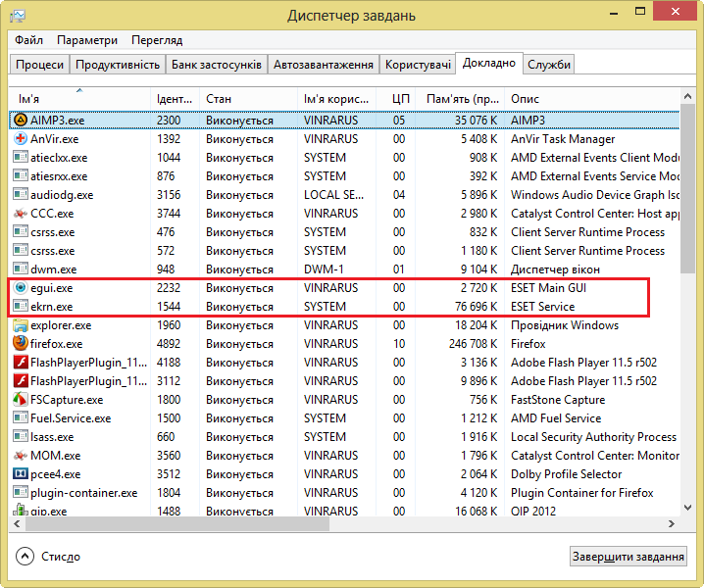
Task: Switch to the Автозавантаження tab
Action: pos(324,65)
